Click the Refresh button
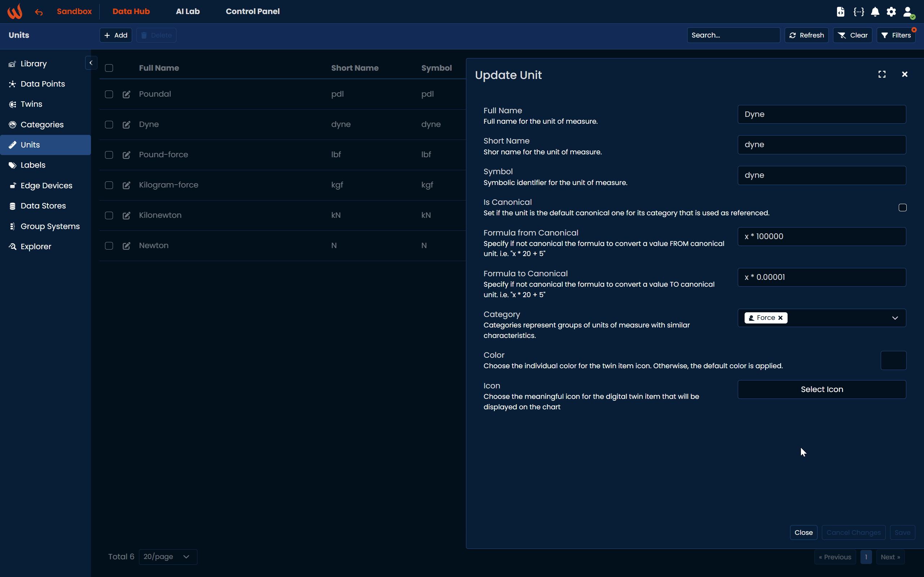The width and height of the screenshot is (924, 577). [x=806, y=35]
